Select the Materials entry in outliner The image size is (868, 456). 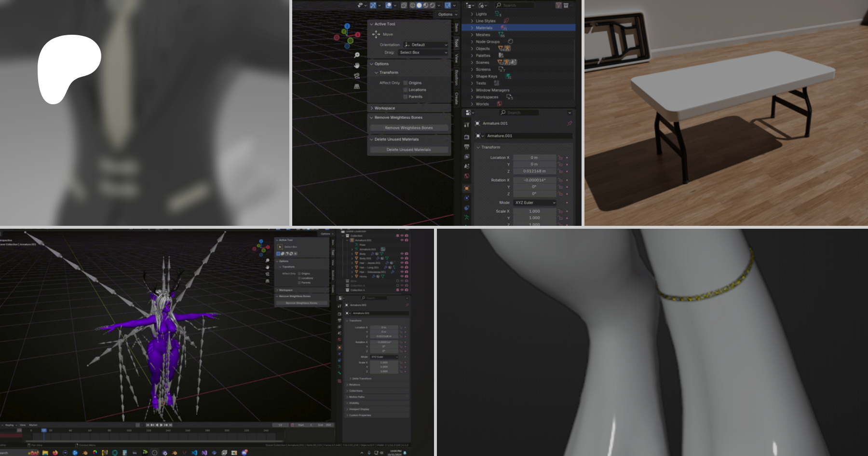[484, 28]
